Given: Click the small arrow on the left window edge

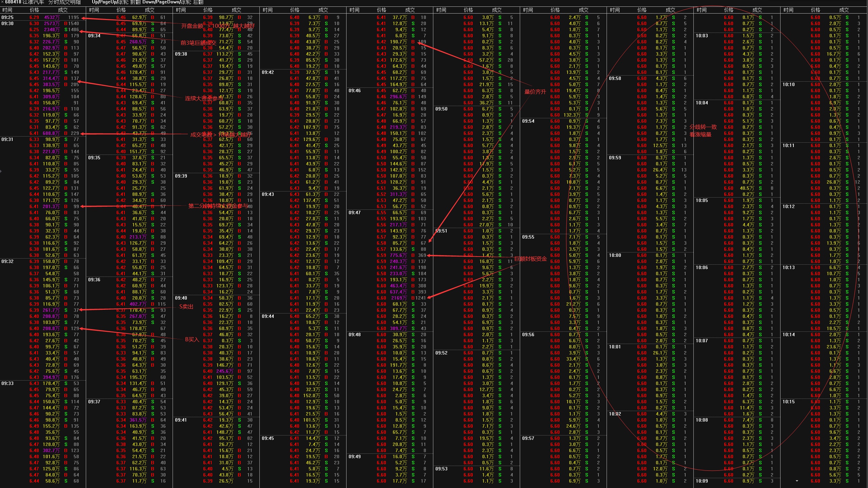Looking at the screenshot, I should [1, 171].
